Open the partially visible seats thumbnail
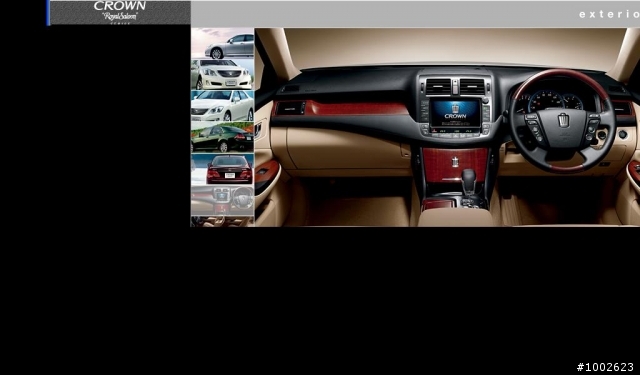640x375 pixels. tap(222, 222)
